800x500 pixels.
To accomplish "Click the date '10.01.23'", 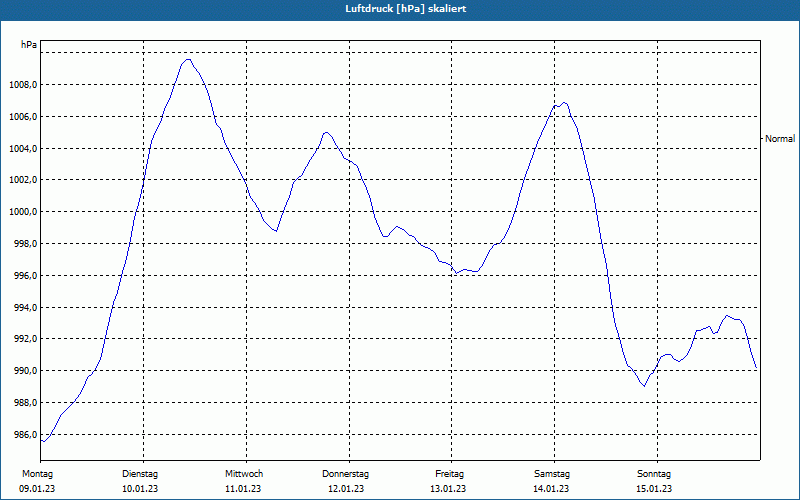I will pos(140,489).
